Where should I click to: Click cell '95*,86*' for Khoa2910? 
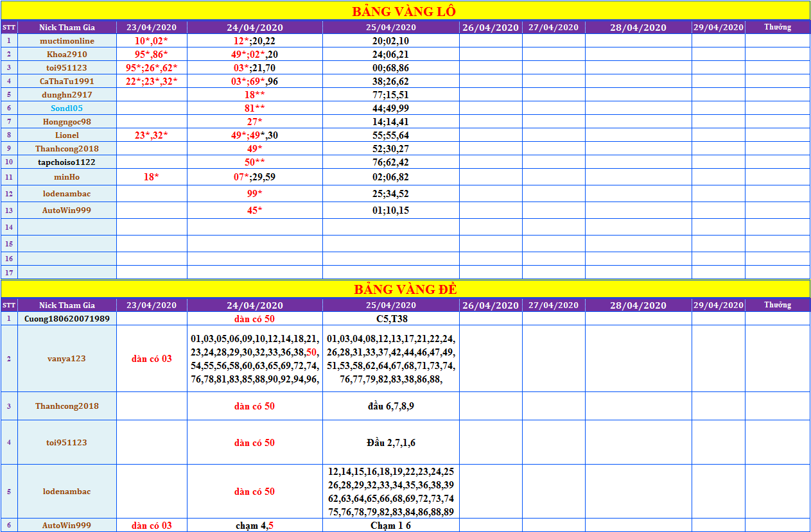click(152, 54)
